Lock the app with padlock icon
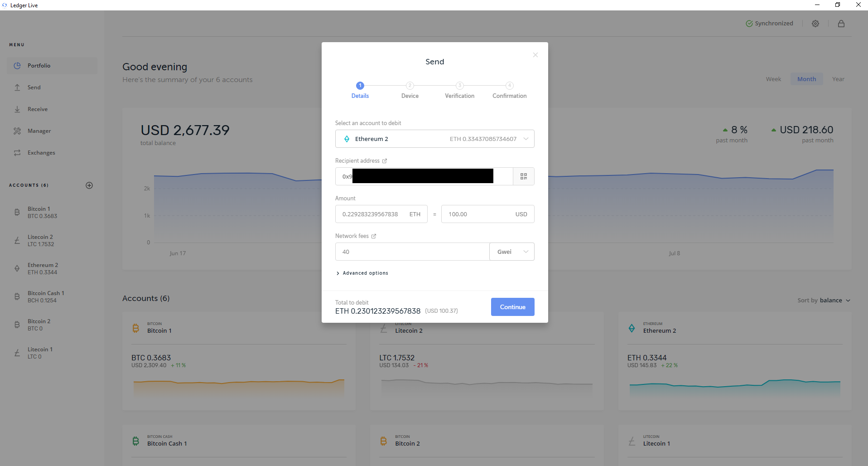This screenshot has width=868, height=466. (x=841, y=24)
